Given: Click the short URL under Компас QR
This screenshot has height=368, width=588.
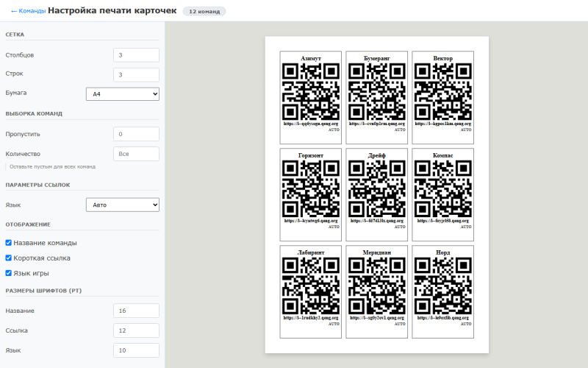Looking at the screenshot, I should tap(443, 221).
